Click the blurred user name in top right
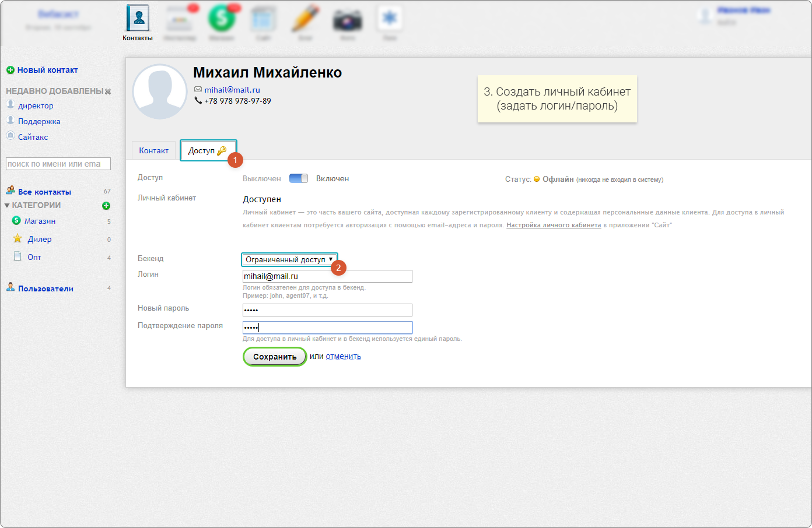 744,10
